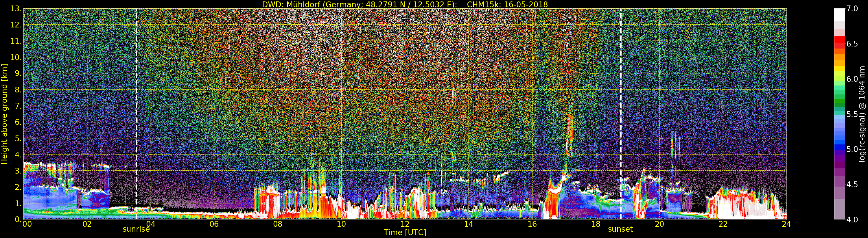This screenshot has width=868, height=238.
Task: Click the '1.' height tick label
Action: pos(18,203)
